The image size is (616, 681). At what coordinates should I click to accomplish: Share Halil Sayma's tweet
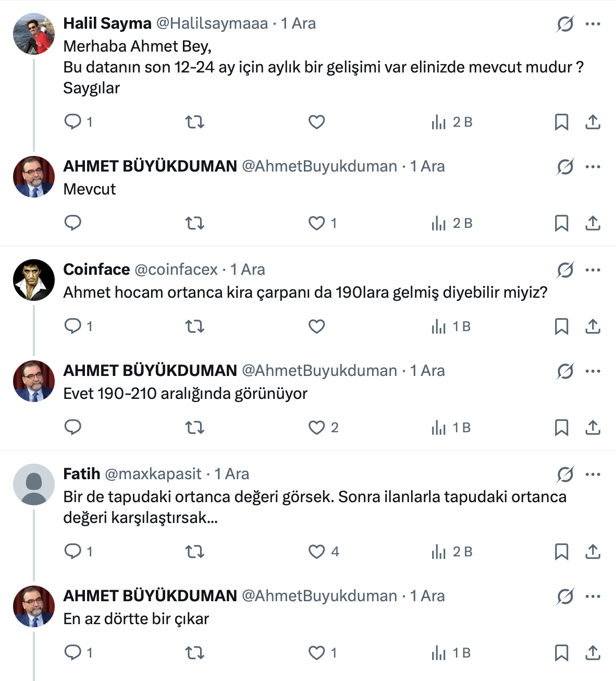(x=593, y=122)
